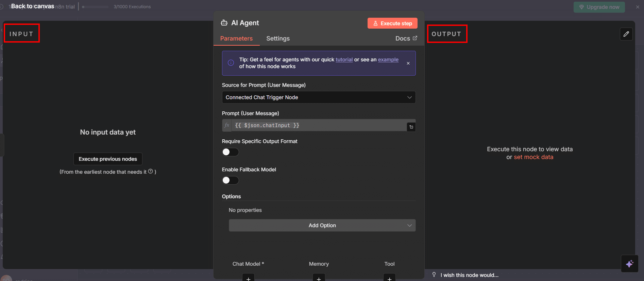Click the flask icon on Execute step

[375, 24]
